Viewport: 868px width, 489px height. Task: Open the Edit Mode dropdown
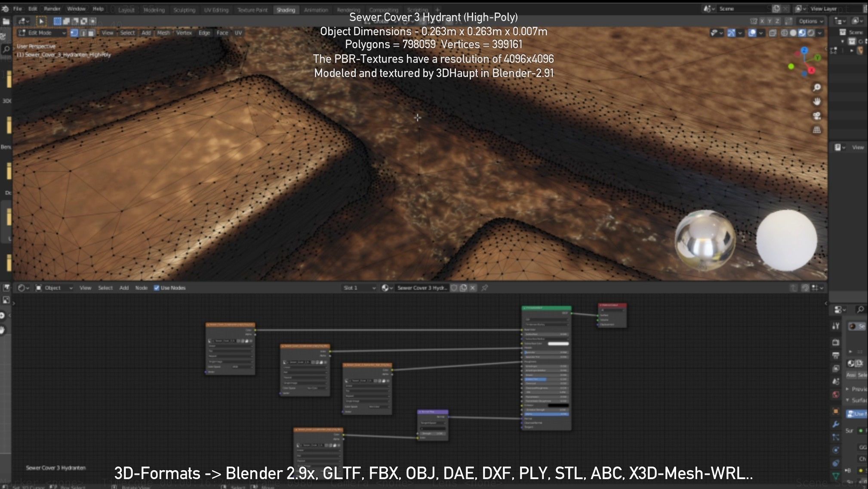click(41, 33)
